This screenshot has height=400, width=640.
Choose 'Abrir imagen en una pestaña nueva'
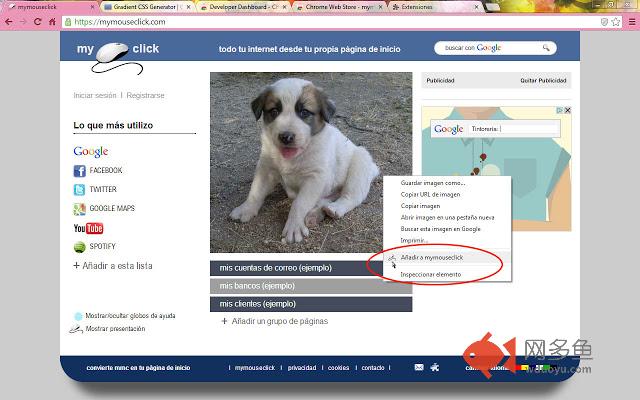pyautogui.click(x=447, y=218)
